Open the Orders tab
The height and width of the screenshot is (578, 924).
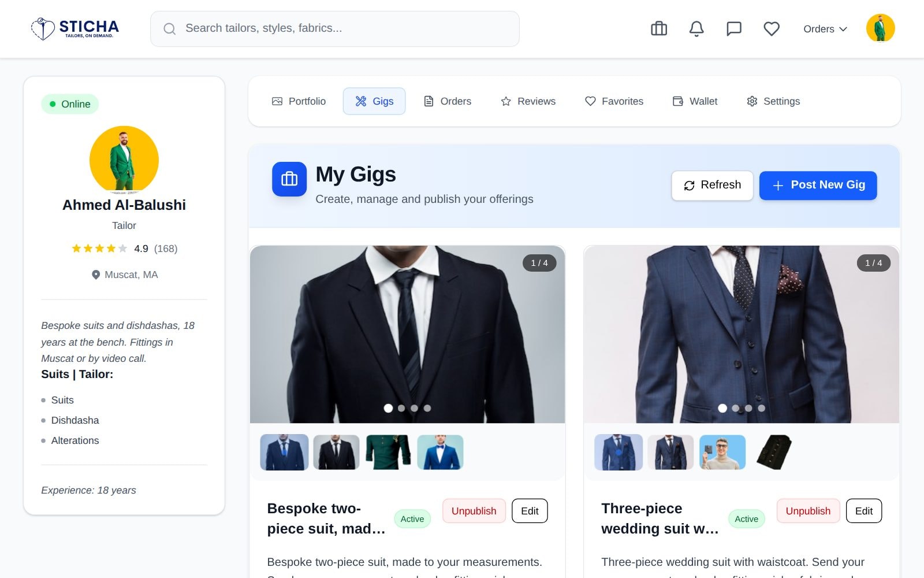(x=448, y=101)
